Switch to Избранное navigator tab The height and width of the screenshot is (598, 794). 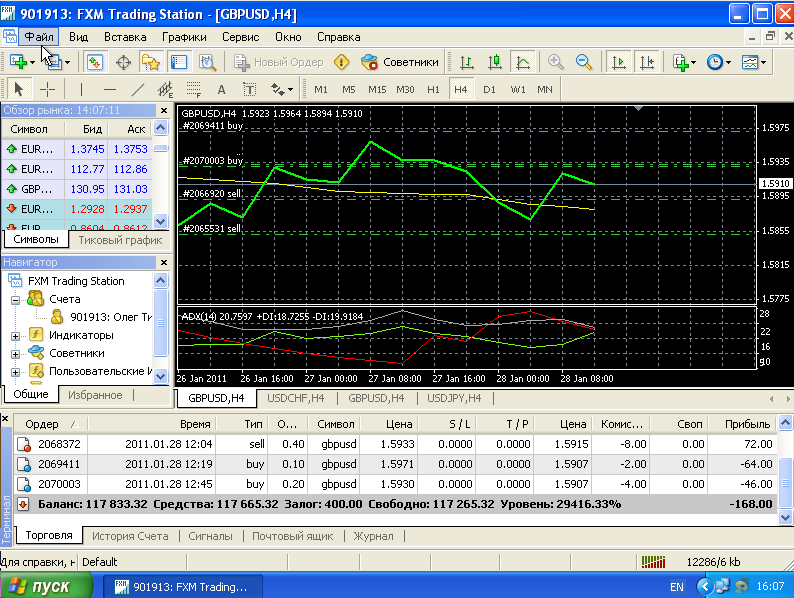click(x=95, y=395)
